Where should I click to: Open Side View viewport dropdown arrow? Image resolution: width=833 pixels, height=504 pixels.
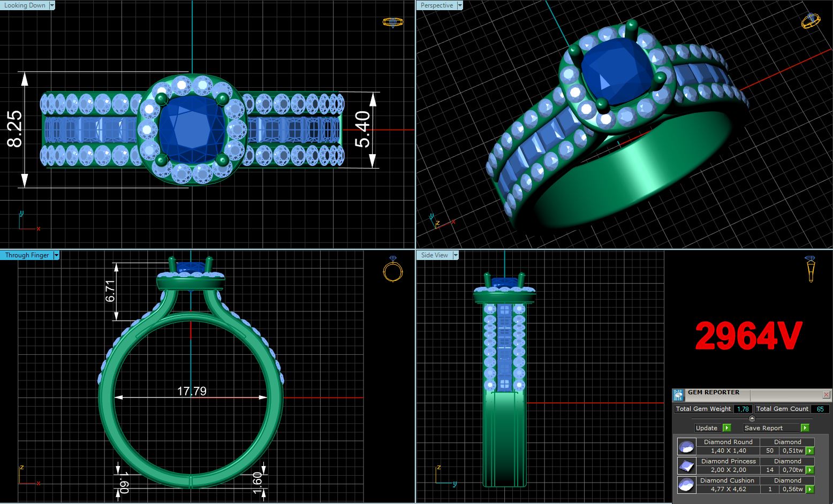456,255
